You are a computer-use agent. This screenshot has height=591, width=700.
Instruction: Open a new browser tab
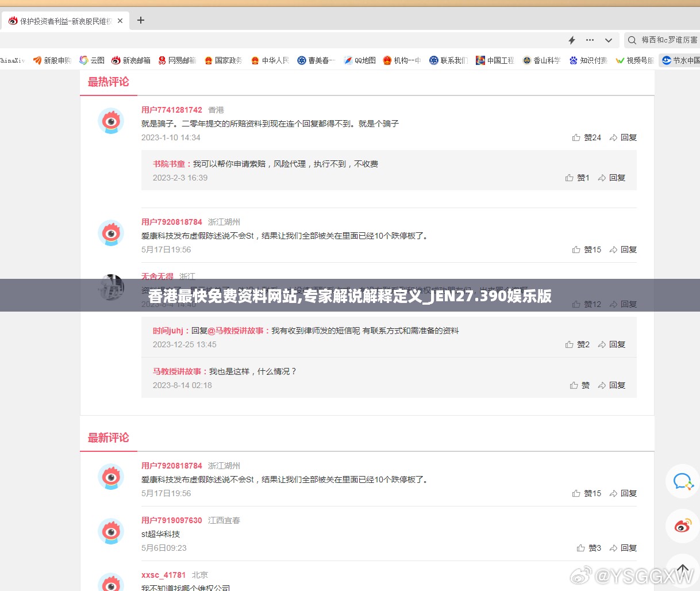click(x=141, y=21)
